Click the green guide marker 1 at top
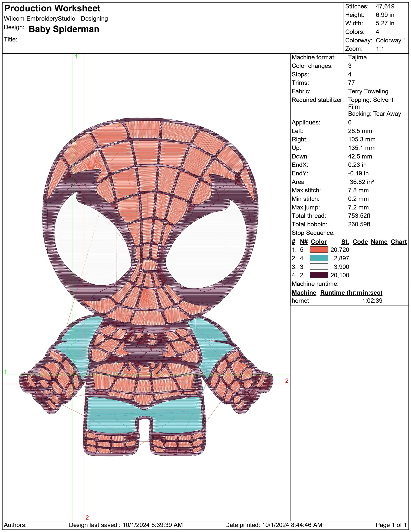 (76, 57)
